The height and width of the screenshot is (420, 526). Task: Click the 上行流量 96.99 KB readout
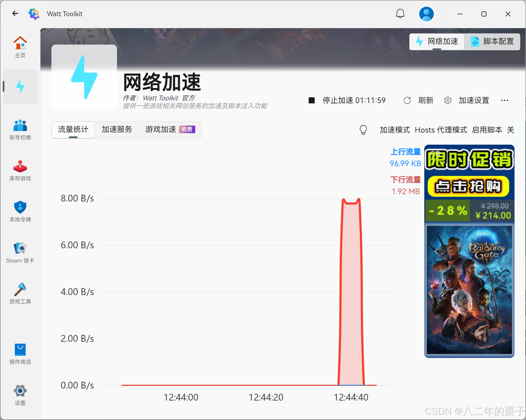coord(405,157)
